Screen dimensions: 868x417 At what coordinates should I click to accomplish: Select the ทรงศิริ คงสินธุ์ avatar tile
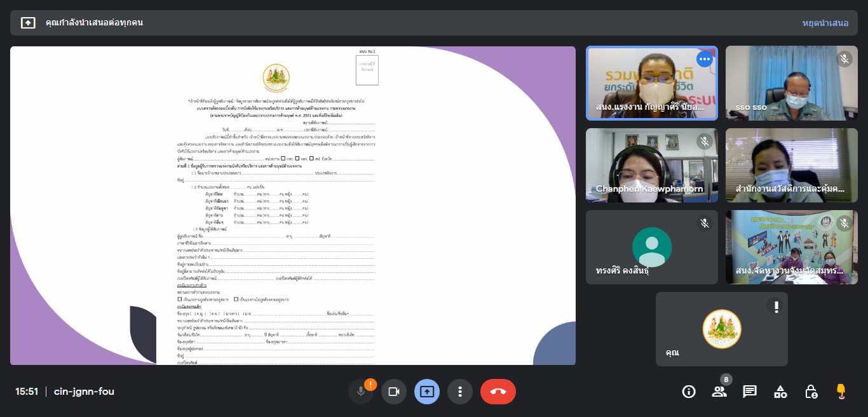(651, 247)
